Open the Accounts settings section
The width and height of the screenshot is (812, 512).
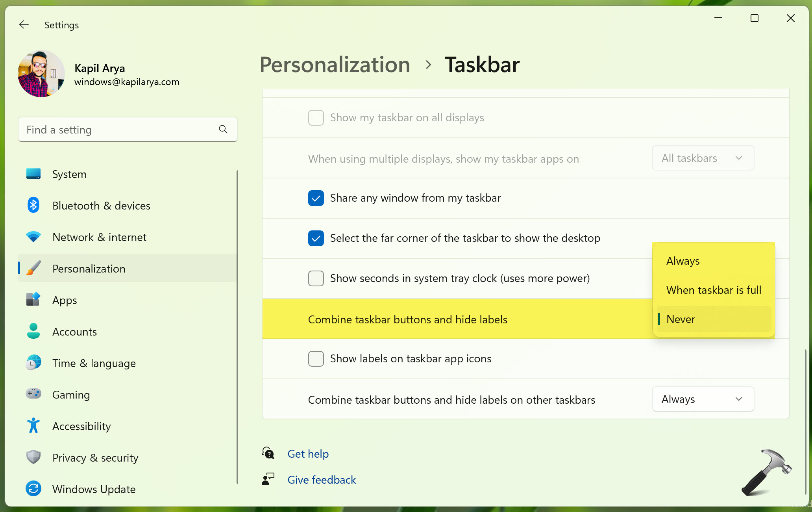[x=75, y=332]
